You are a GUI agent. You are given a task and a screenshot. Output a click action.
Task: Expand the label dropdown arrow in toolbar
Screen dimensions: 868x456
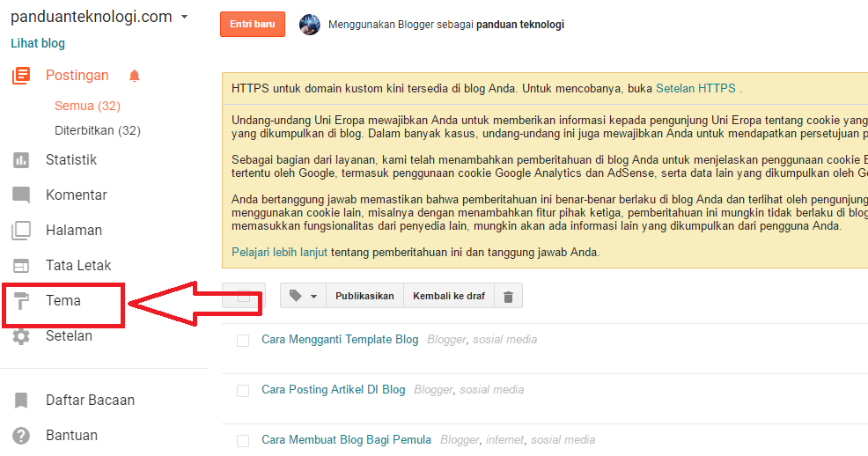[314, 297]
